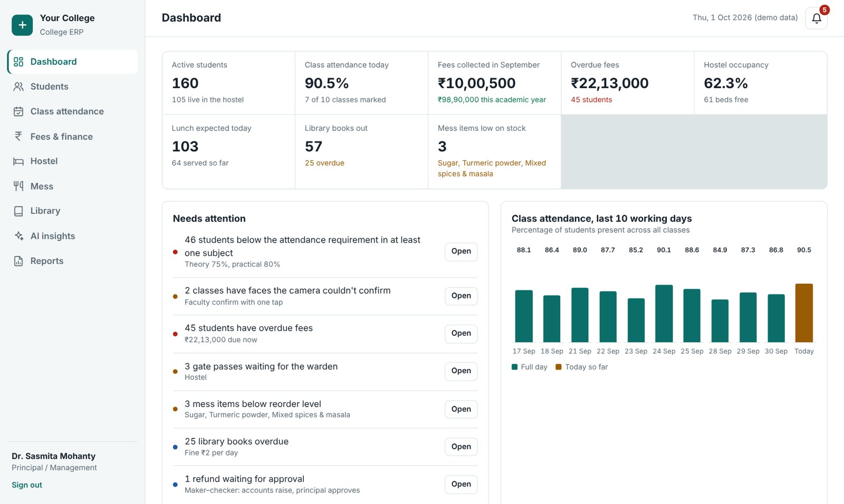The height and width of the screenshot is (504, 844).
Task: Open the unconfirmed camera faces alert
Action: [x=461, y=296]
